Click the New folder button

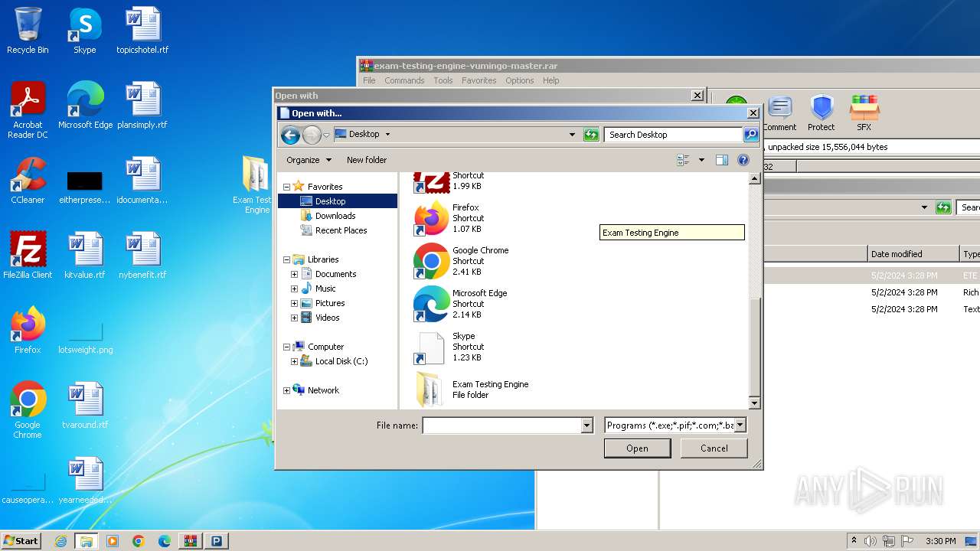[x=367, y=160]
